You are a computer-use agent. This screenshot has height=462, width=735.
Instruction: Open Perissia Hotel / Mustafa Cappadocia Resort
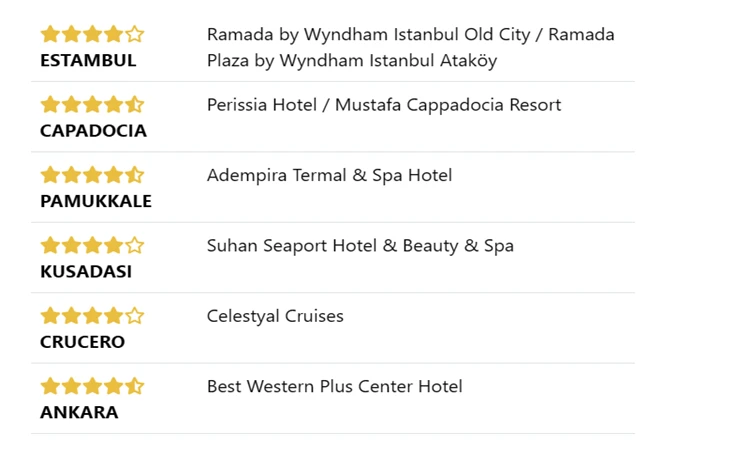[384, 105]
